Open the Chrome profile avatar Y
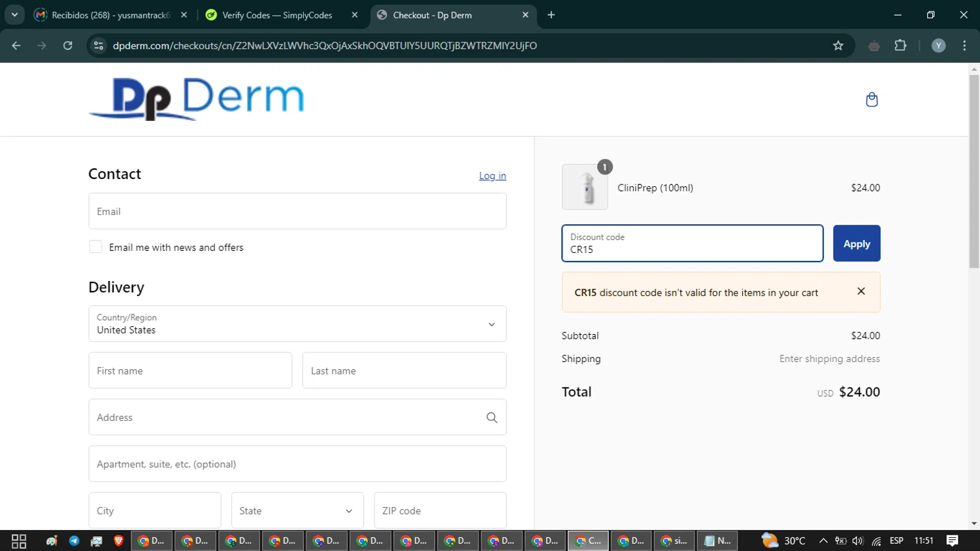Image resolution: width=980 pixels, height=551 pixels. coord(938,45)
